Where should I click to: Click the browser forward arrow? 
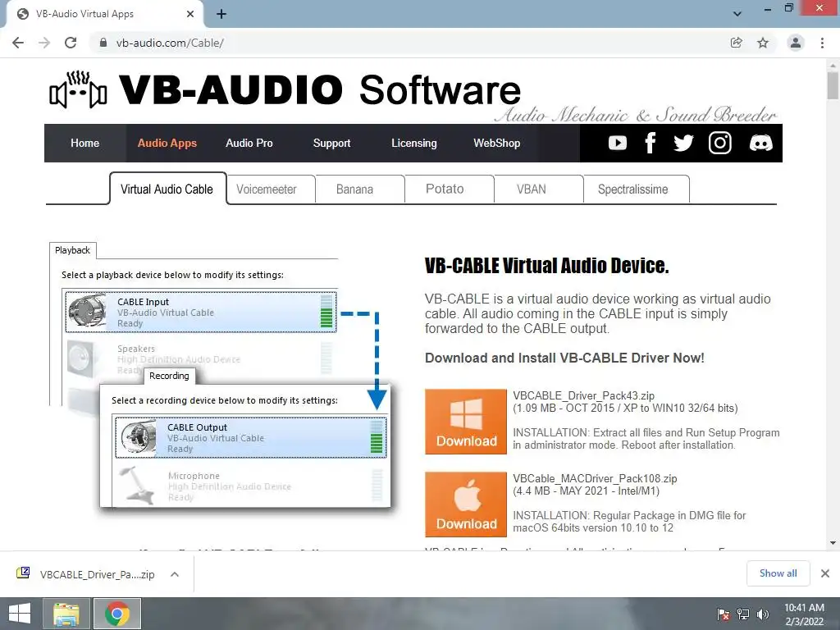tap(44, 43)
